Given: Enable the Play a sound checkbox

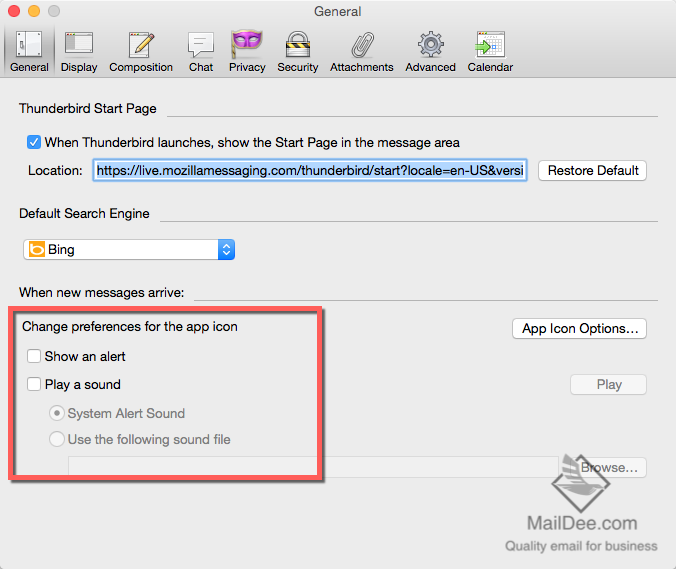Looking at the screenshot, I should (34, 384).
